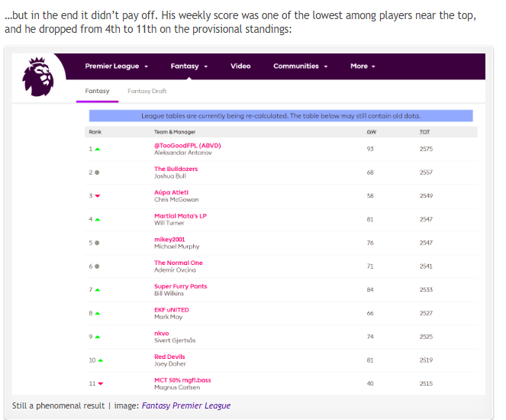The height and width of the screenshot is (420, 506).
Task: Click green up arrow beside rank 8
Action: (x=98, y=313)
